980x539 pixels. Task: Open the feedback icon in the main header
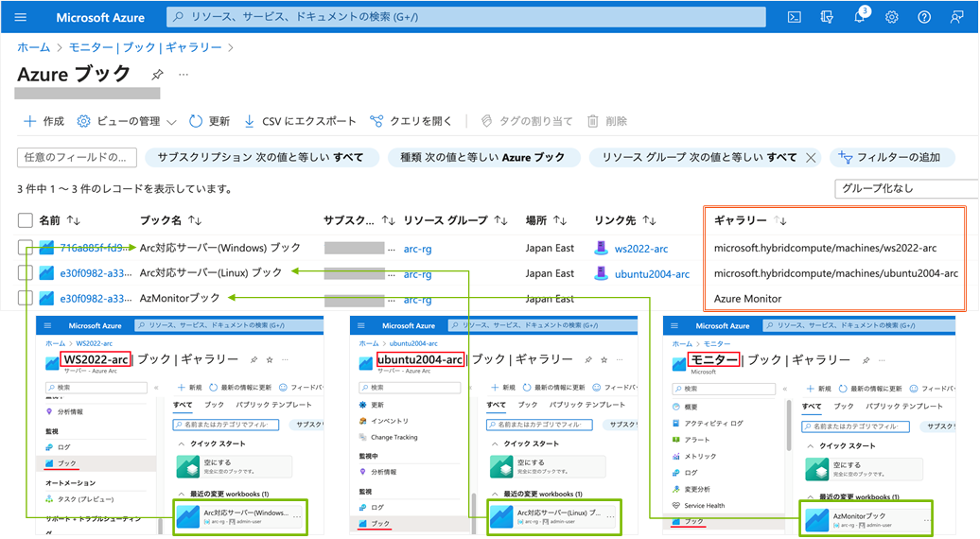pyautogui.click(x=956, y=17)
